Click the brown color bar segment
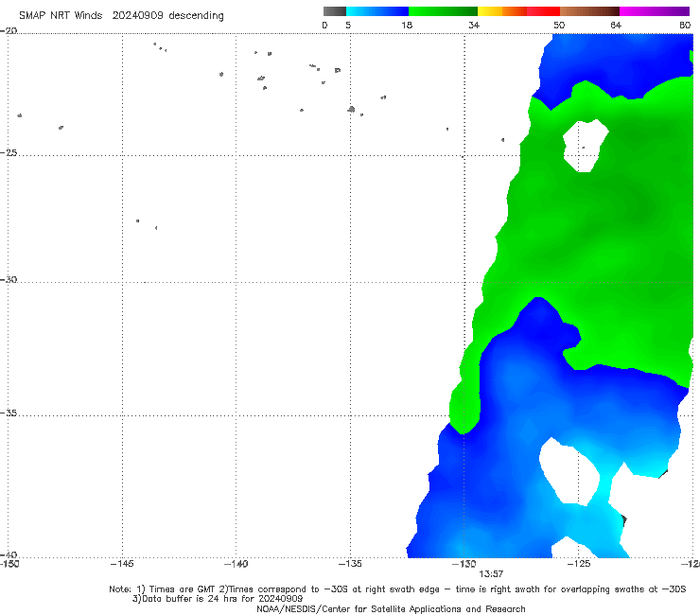 tap(589, 11)
